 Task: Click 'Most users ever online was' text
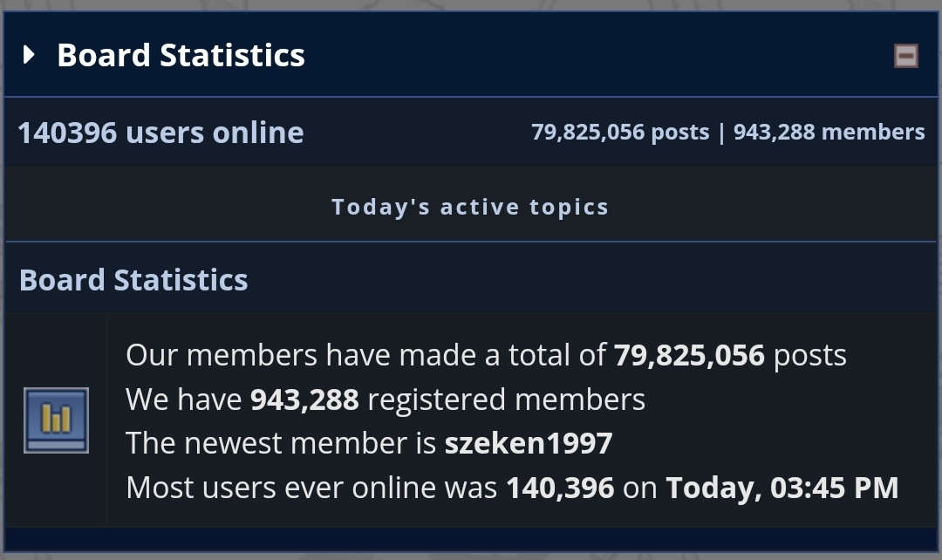pyautogui.click(x=311, y=488)
